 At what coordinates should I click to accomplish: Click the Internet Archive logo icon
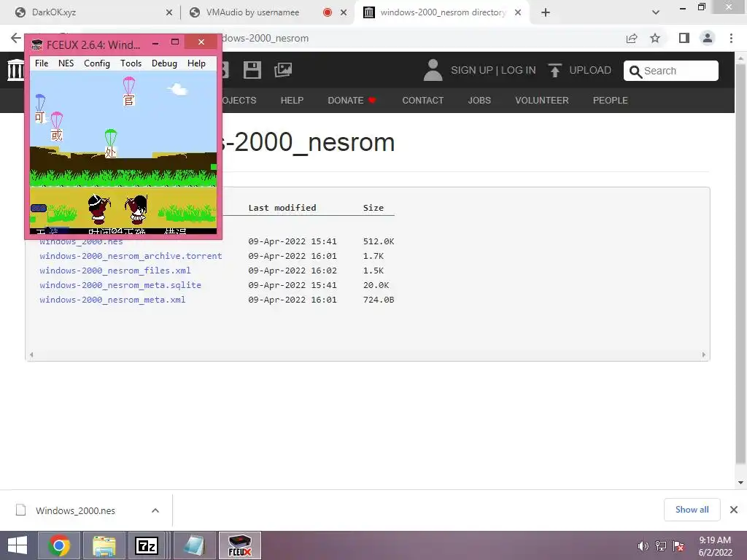click(x=15, y=70)
